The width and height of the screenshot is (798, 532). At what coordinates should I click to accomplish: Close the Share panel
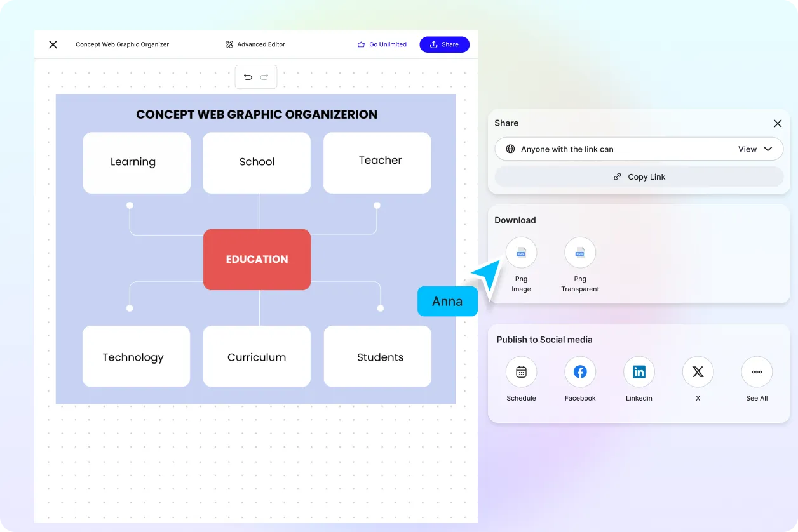778,123
